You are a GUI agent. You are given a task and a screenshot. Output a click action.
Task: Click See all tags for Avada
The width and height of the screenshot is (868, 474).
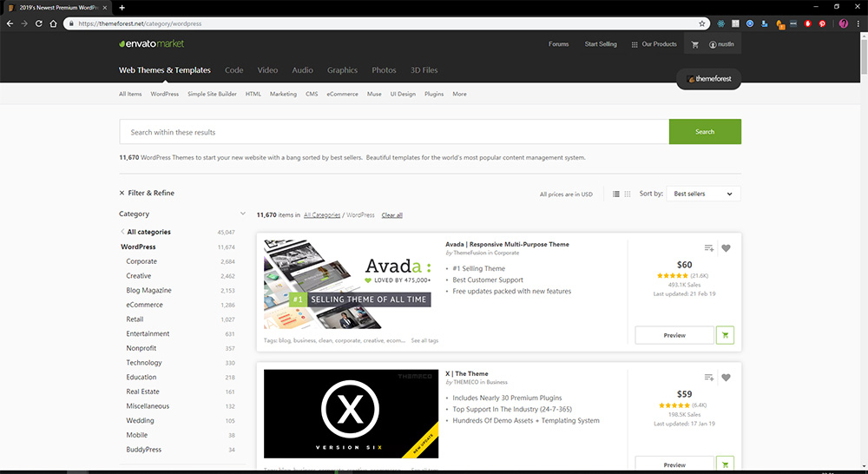click(424, 340)
